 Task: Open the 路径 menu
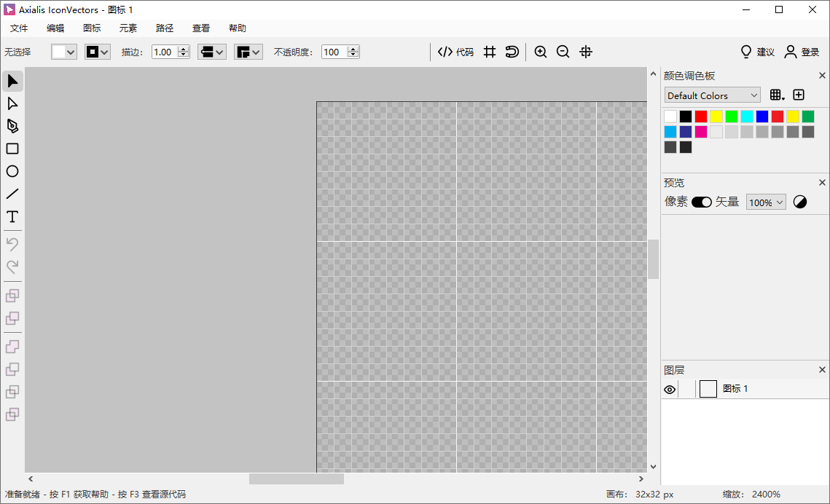(x=165, y=28)
